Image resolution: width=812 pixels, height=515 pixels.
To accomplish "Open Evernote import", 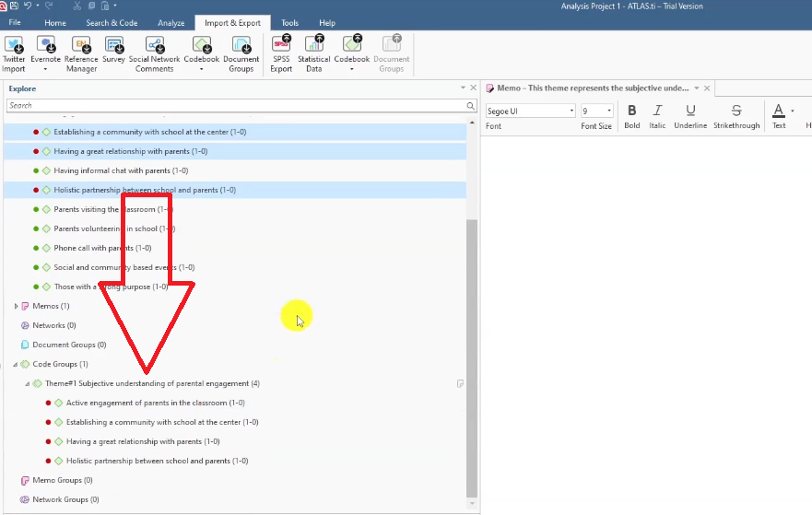I will [45, 46].
